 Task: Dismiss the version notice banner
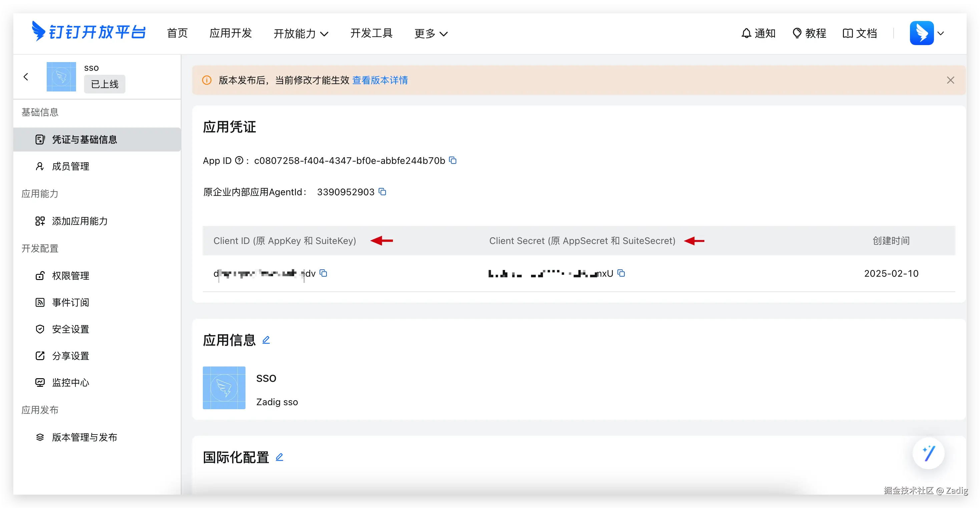click(950, 80)
